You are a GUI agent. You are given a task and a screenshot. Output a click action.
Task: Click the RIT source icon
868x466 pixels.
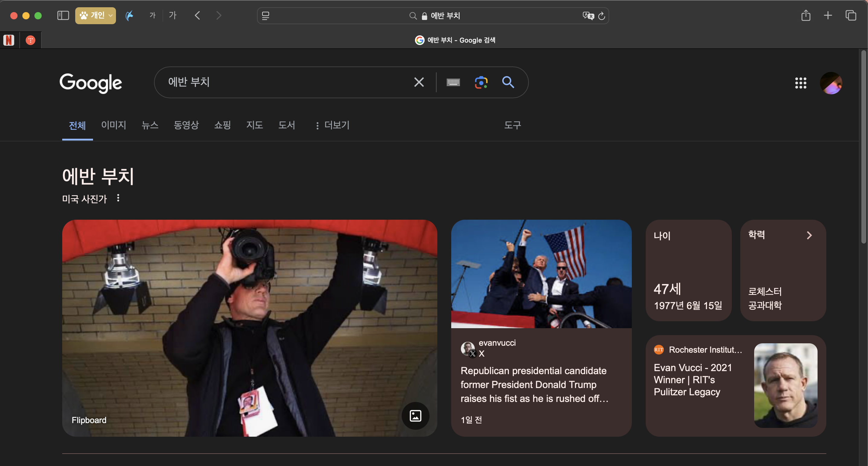tap(658, 350)
